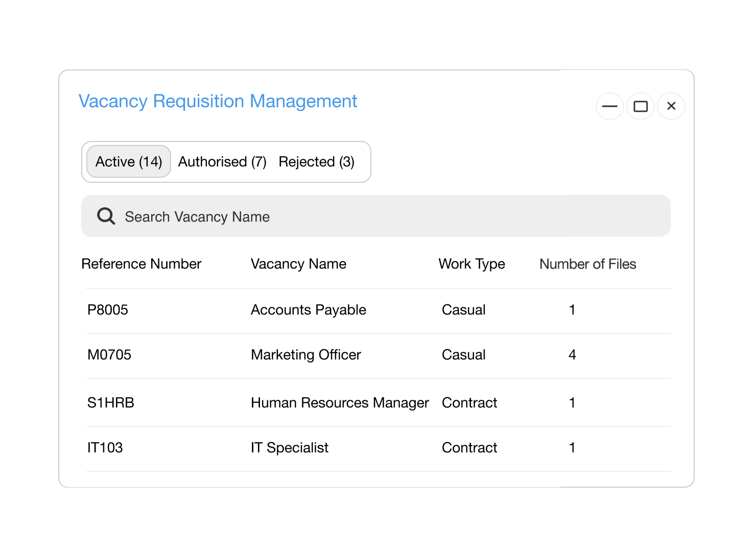Sort by the Reference Number column header
756x552 pixels.
click(x=141, y=264)
